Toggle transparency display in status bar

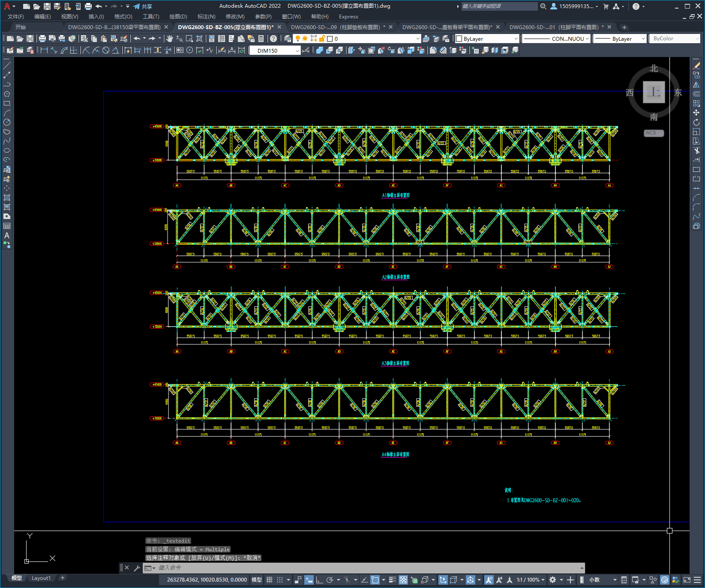[403, 580]
